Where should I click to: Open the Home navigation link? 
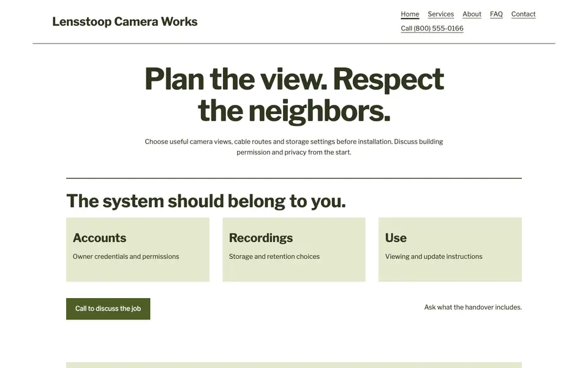(410, 14)
